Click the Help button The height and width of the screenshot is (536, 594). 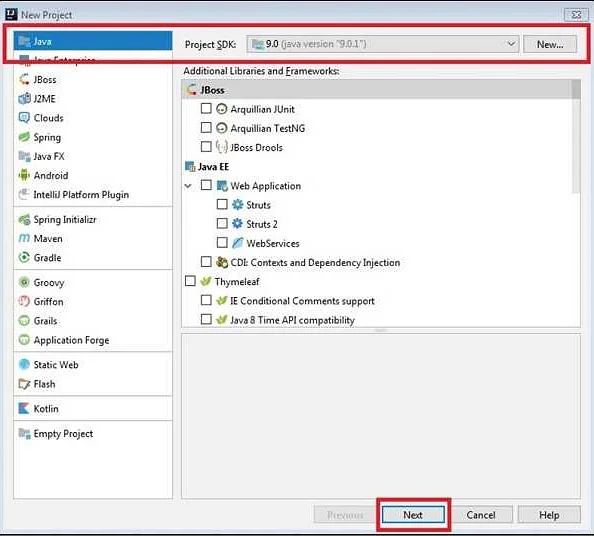coord(549,515)
